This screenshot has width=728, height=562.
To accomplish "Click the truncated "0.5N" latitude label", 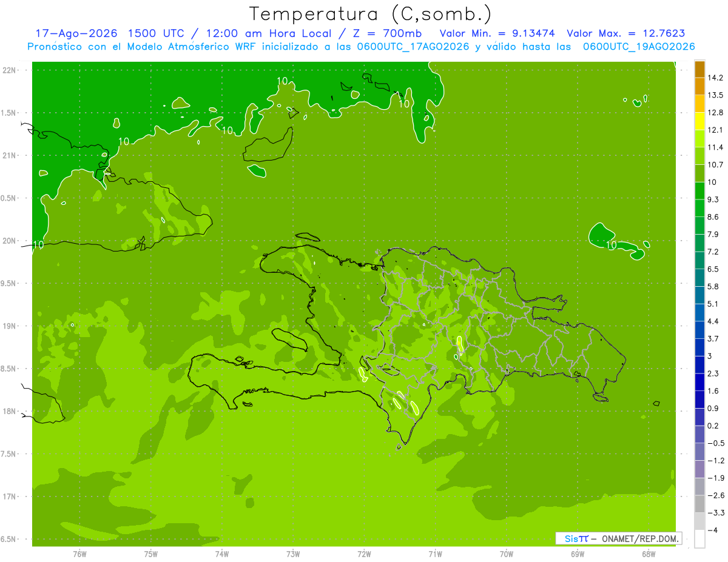I will (9, 198).
